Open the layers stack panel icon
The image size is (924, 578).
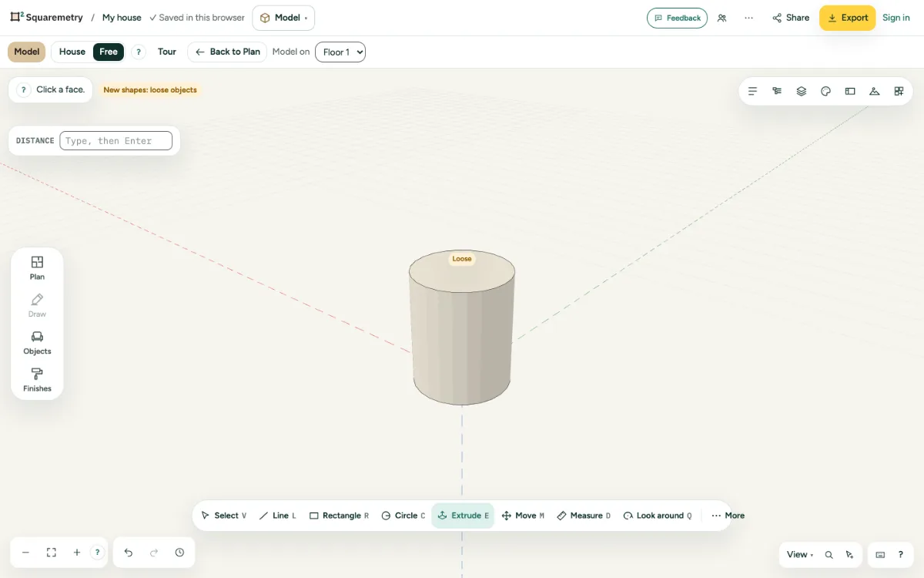tap(802, 91)
